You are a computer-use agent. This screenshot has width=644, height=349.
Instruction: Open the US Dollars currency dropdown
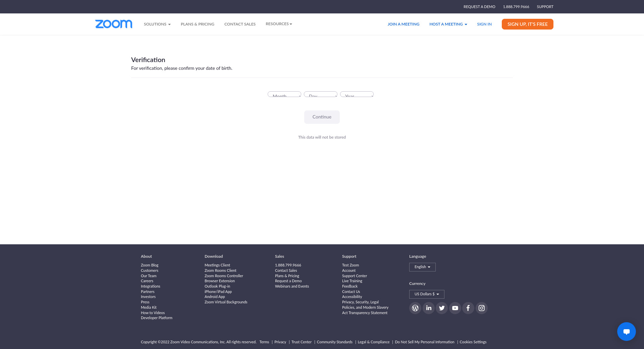click(426, 294)
